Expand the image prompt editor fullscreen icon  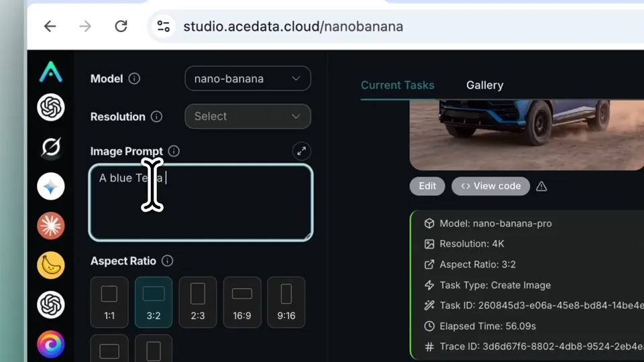[301, 151]
